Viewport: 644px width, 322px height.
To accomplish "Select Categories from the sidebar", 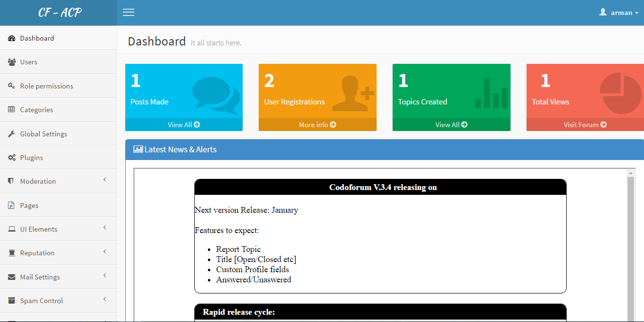I will [59, 110].
